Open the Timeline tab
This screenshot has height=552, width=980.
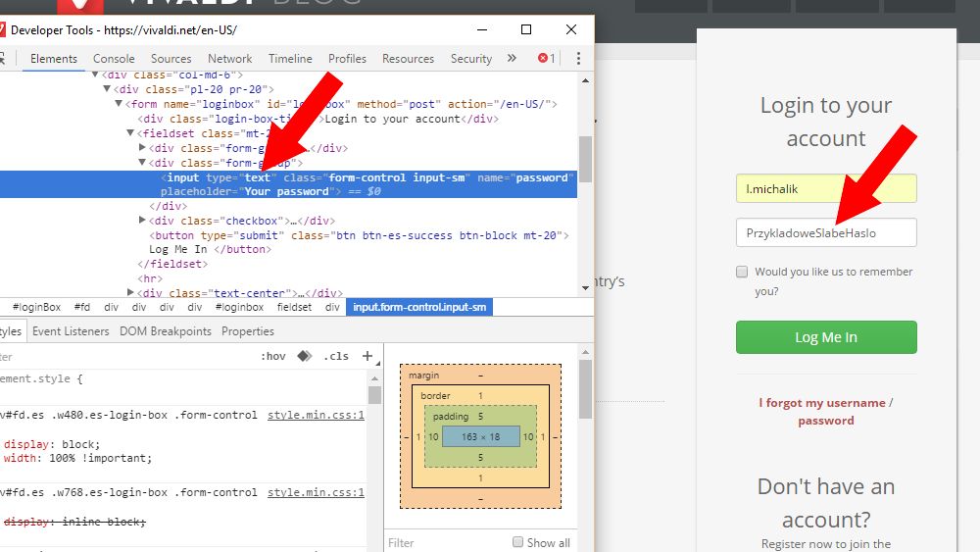(x=290, y=58)
